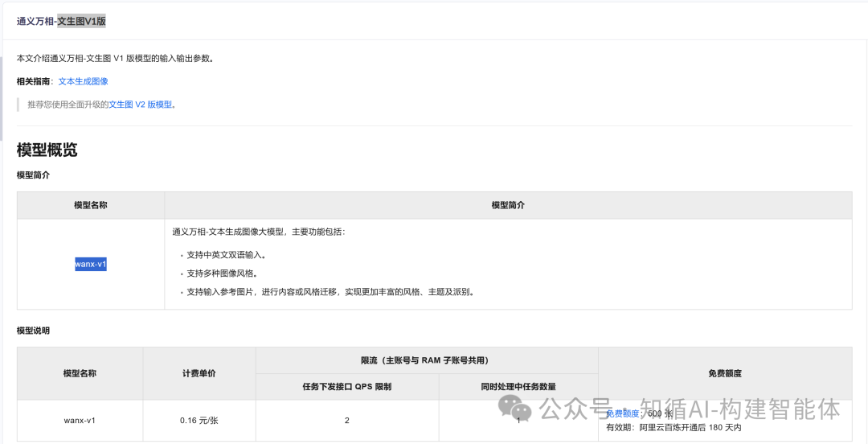The height and width of the screenshot is (444, 868).
Task: Click the 0.16 元/张 price cell
Action: coord(199,420)
